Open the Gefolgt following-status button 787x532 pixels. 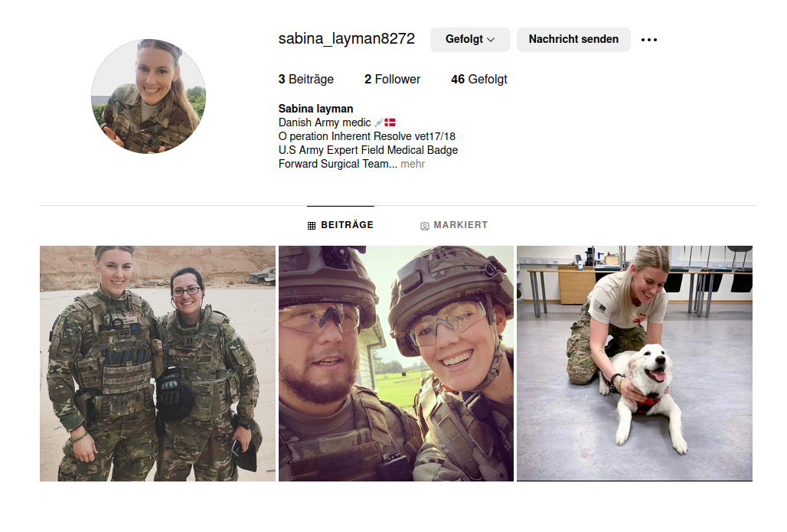[470, 40]
